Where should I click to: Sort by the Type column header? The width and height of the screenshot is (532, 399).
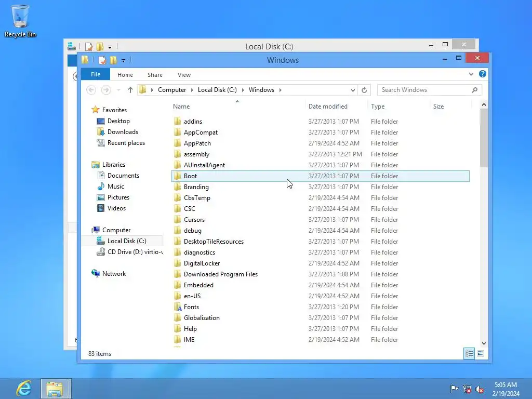(x=398, y=106)
